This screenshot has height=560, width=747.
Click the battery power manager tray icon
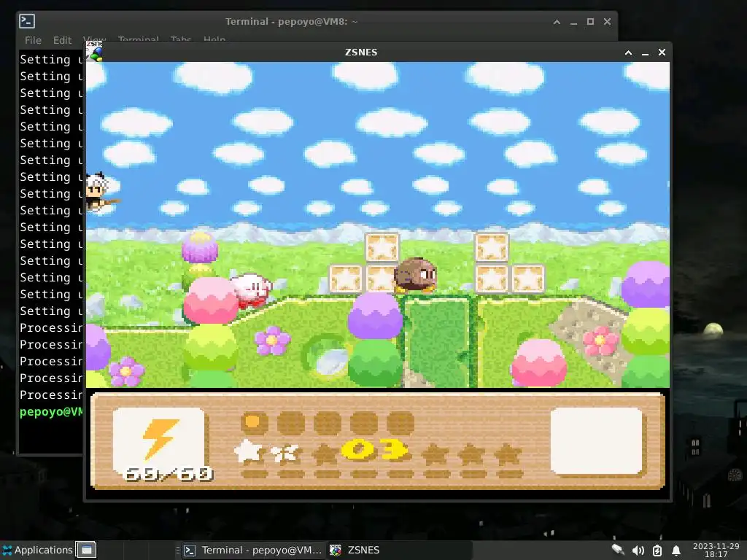click(657, 551)
